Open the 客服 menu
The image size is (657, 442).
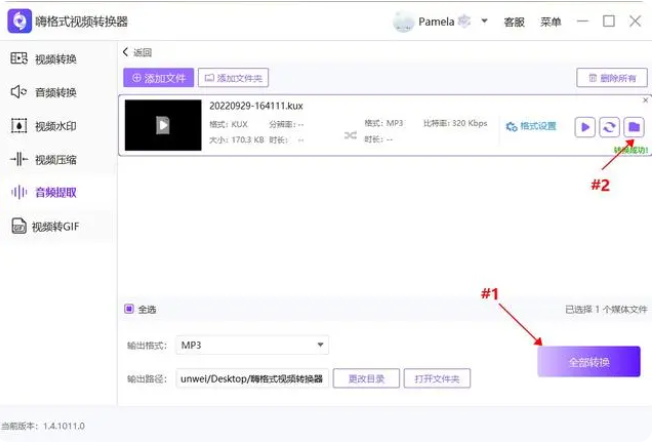tap(514, 22)
